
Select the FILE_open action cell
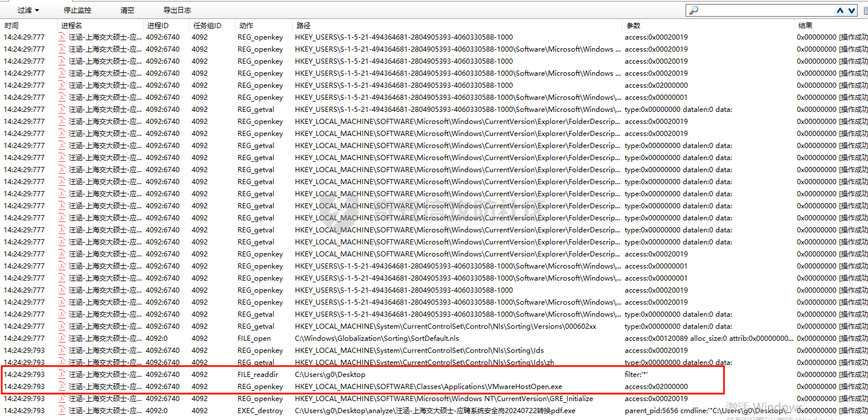[x=254, y=339]
